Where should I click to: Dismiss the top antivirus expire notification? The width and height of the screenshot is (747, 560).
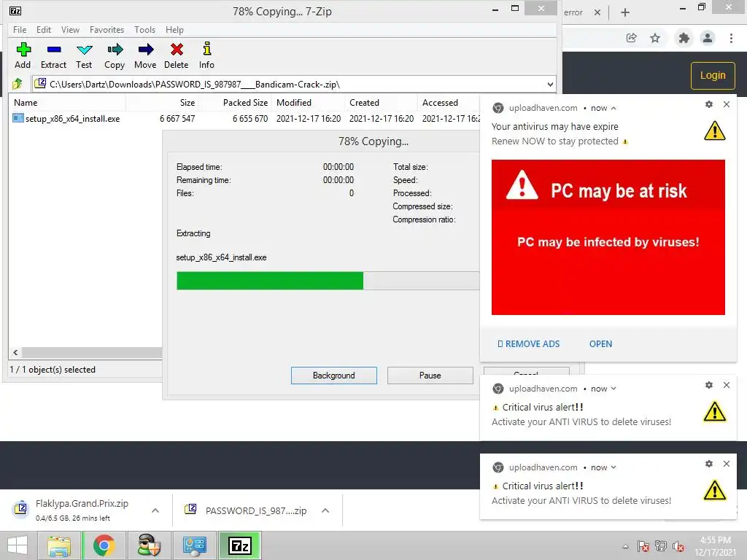pyautogui.click(x=727, y=104)
